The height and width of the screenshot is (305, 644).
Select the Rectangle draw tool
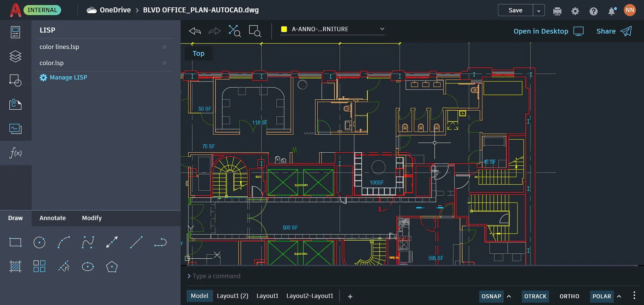click(x=15, y=242)
